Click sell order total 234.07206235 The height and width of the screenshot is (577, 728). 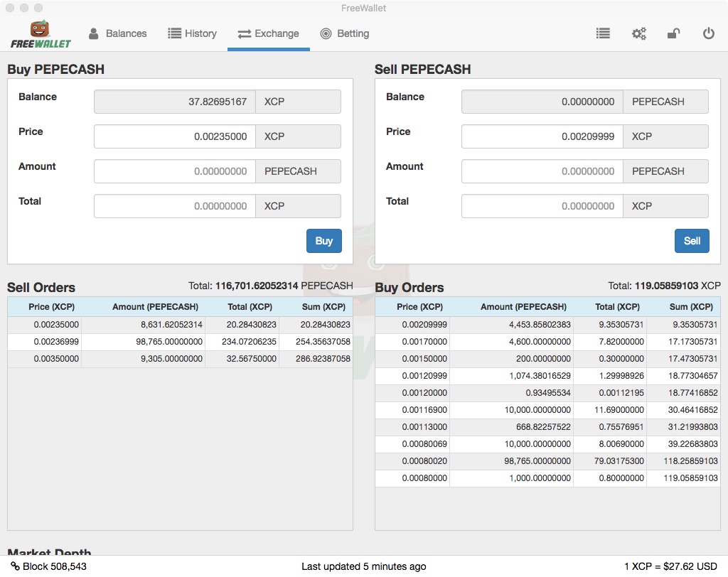pyautogui.click(x=249, y=342)
